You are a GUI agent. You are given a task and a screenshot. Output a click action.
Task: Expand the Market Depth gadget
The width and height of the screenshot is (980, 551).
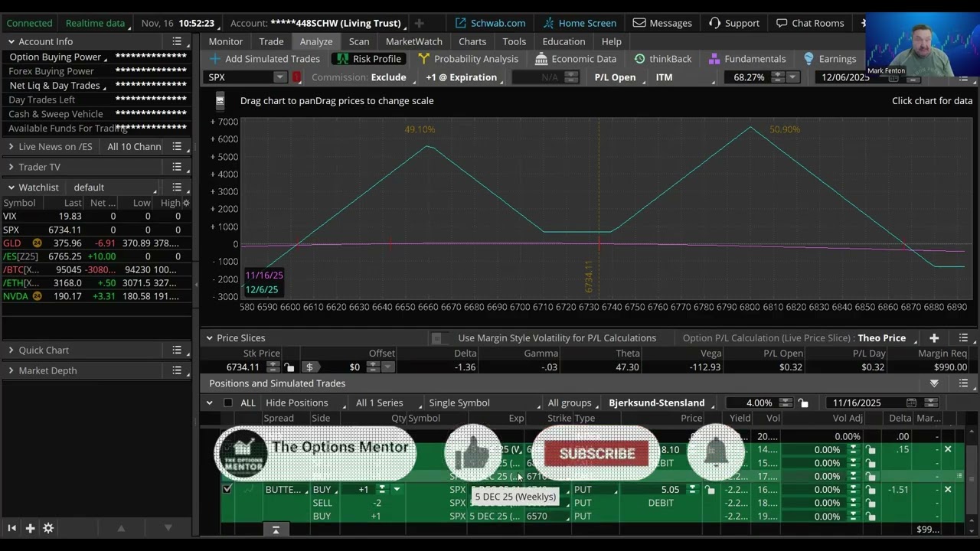(x=11, y=370)
